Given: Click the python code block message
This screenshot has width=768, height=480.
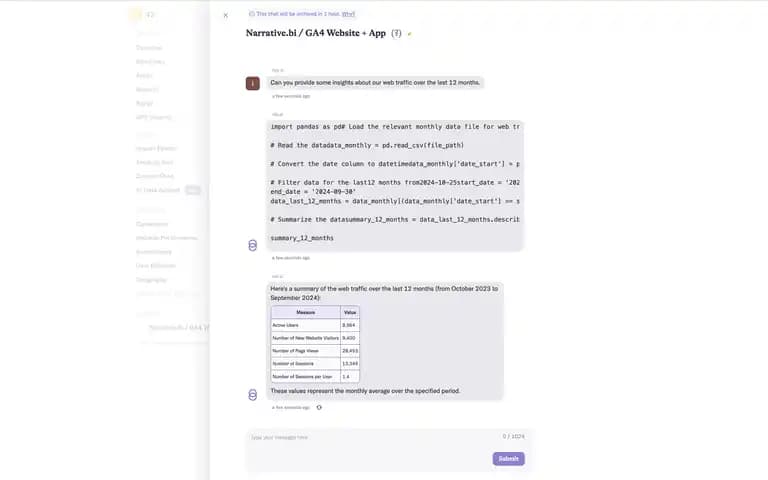Looking at the screenshot, I should point(395,185).
